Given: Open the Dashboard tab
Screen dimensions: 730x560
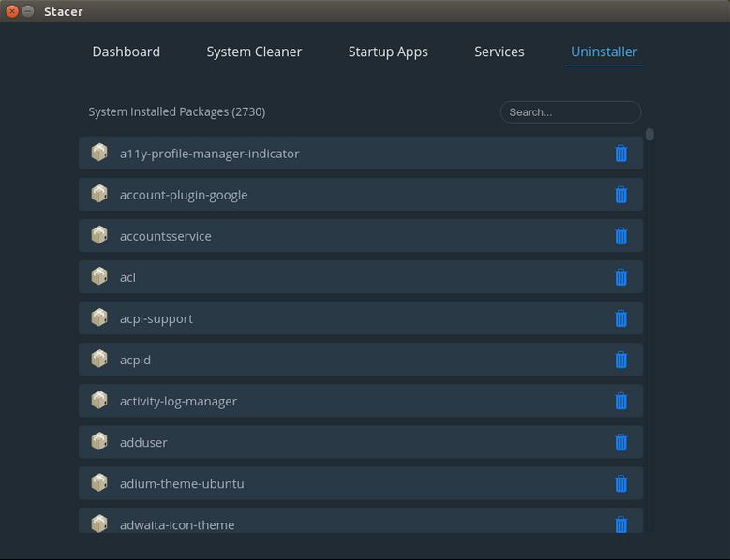Looking at the screenshot, I should click(x=127, y=52).
